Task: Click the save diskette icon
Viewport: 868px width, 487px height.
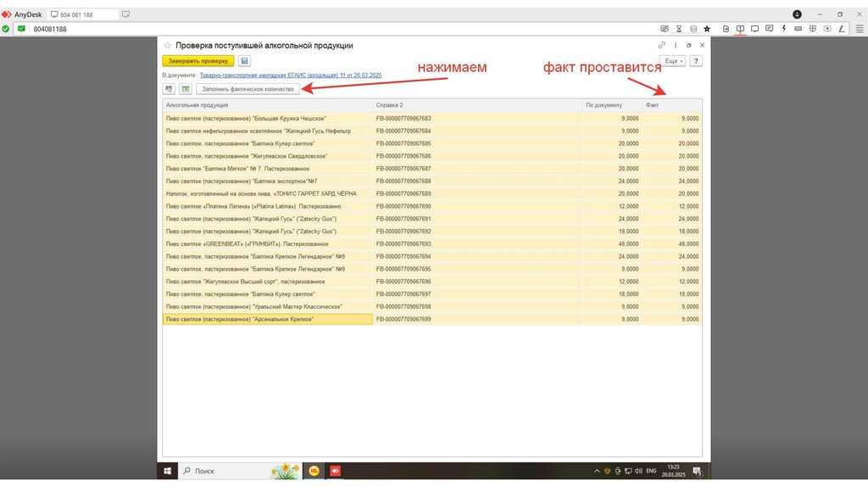Action: tap(244, 61)
